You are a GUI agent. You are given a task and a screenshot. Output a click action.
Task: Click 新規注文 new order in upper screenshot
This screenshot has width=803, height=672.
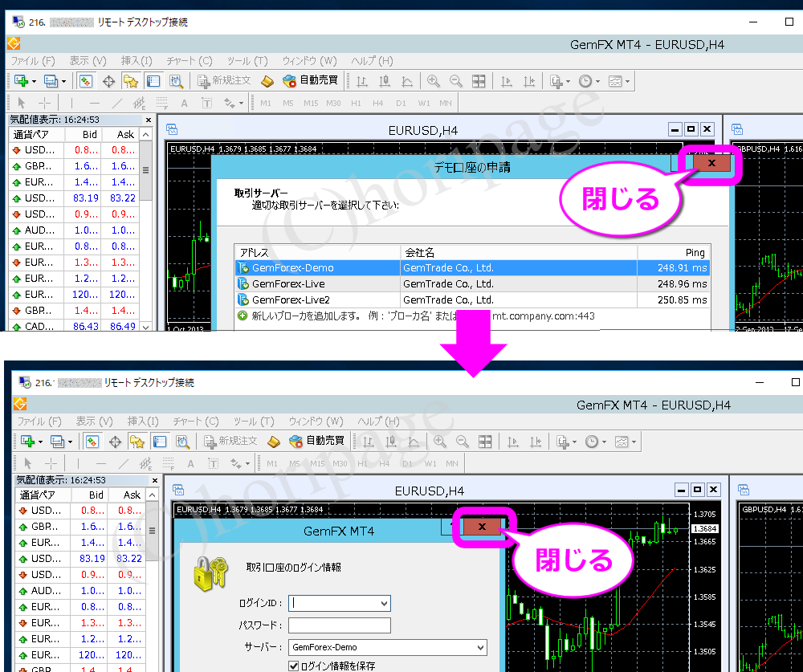tap(225, 80)
